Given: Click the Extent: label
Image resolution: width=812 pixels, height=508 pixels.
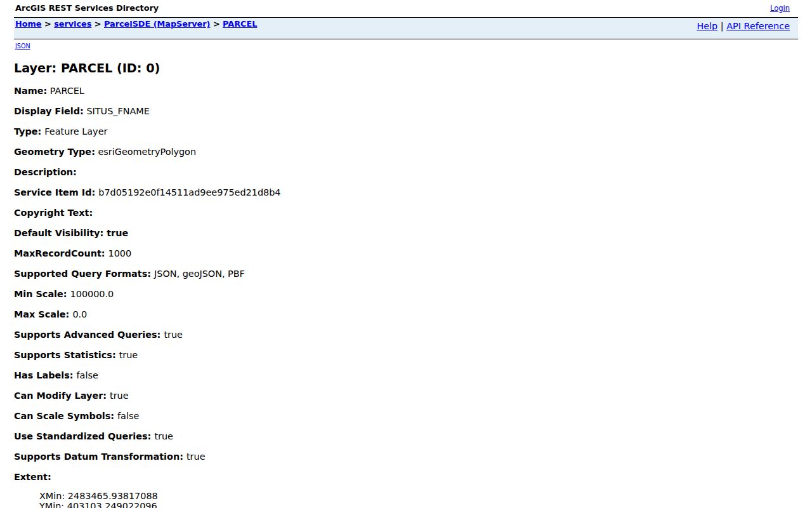Looking at the screenshot, I should [x=32, y=477].
